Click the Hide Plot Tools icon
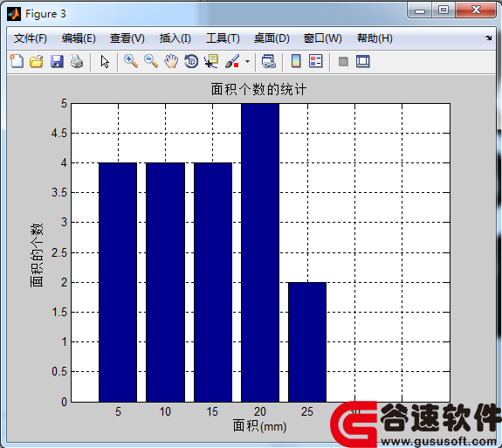Screen dimensions: 502x448 (343, 61)
